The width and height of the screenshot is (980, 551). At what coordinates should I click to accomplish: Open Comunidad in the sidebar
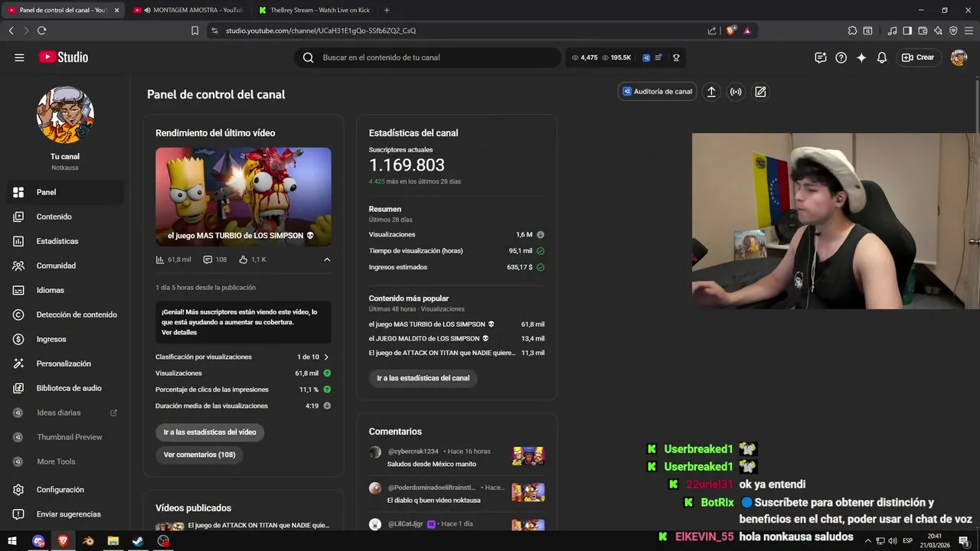[65, 266]
